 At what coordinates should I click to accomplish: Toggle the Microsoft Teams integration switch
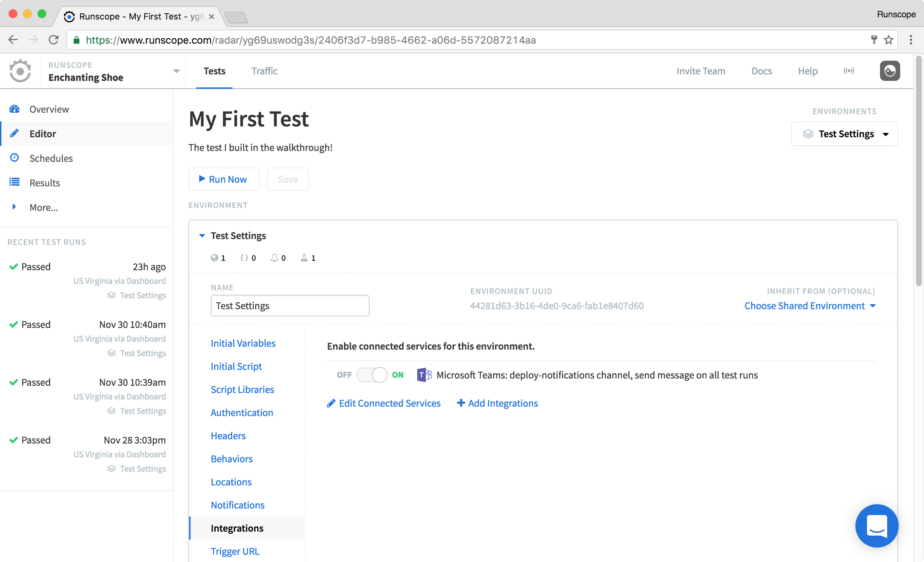tap(372, 375)
